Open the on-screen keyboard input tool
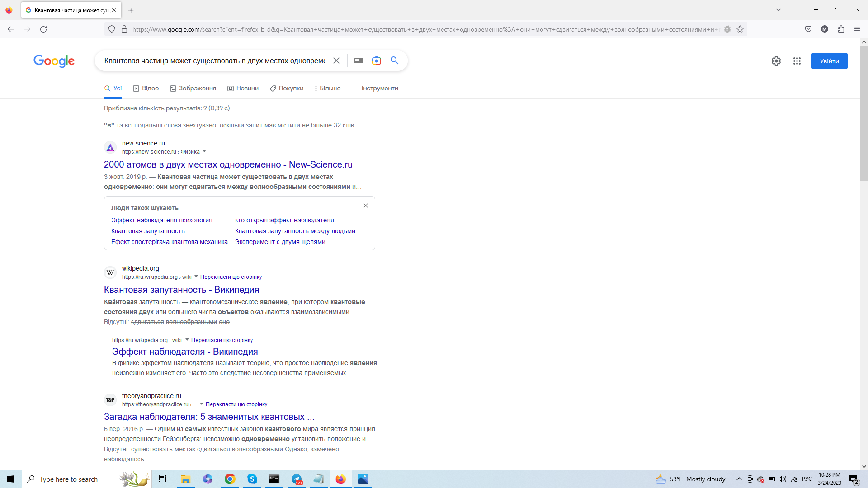The width and height of the screenshot is (868, 488). pyautogui.click(x=359, y=61)
